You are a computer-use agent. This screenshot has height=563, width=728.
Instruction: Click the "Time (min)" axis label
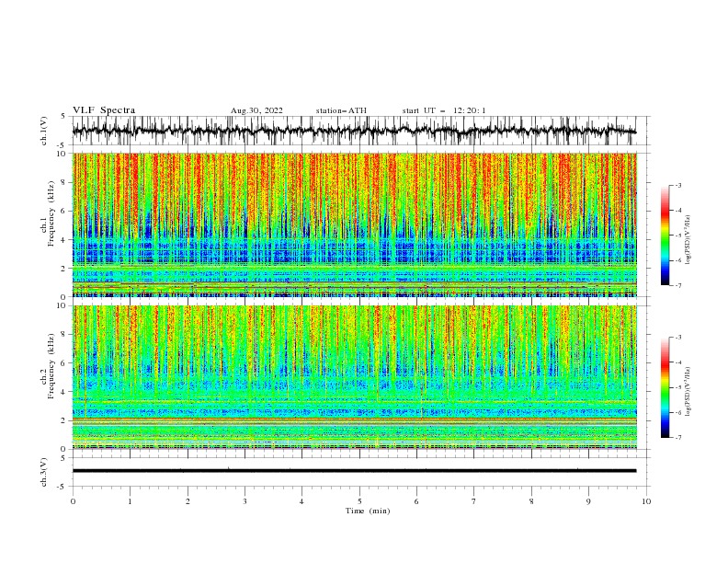click(x=368, y=511)
